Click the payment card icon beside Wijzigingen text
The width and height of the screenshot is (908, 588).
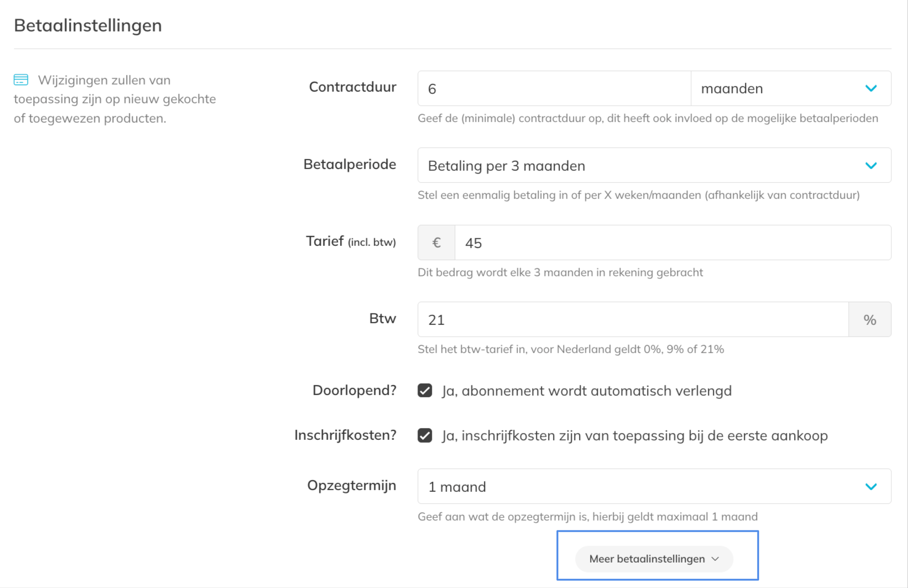21,80
